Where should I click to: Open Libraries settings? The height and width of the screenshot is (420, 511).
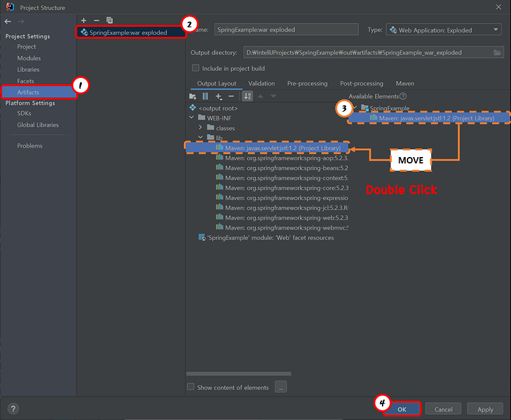tap(28, 70)
